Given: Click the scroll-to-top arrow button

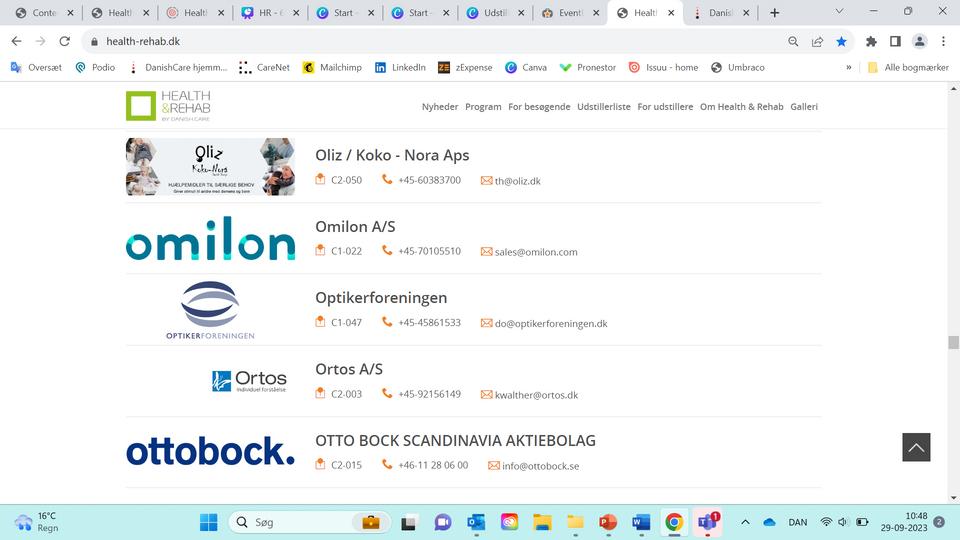Looking at the screenshot, I should (x=916, y=447).
